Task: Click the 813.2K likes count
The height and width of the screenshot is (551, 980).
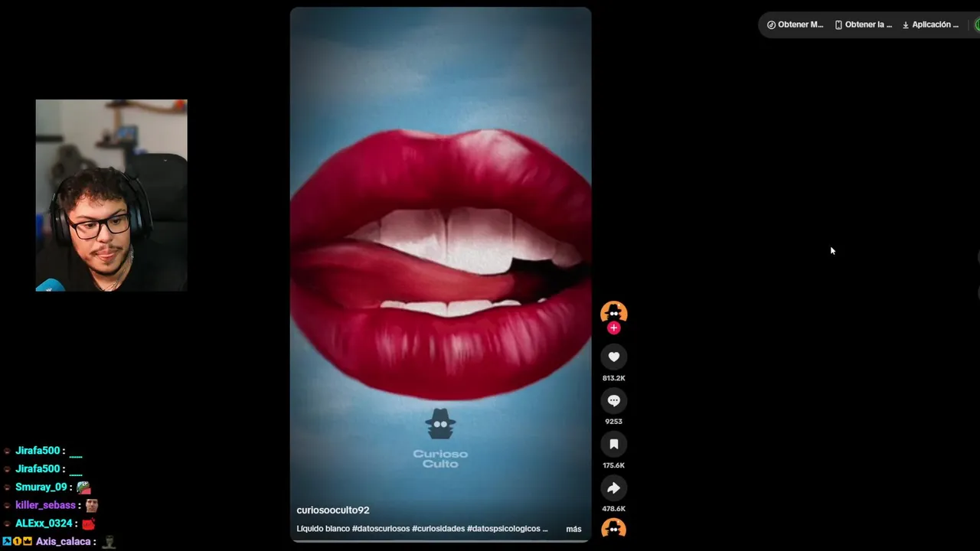Action: [x=613, y=378]
